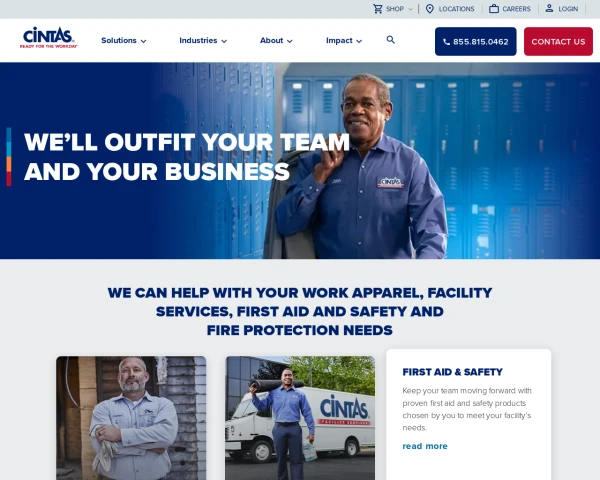Select the Cintas delivery van photo card
This screenshot has width=600, height=480.
pyautogui.click(x=300, y=418)
